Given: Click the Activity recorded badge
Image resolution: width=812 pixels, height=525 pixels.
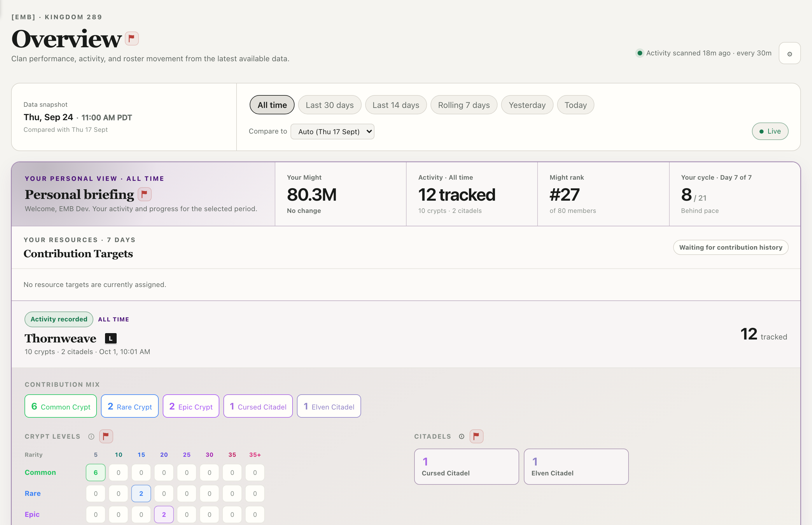Looking at the screenshot, I should pyautogui.click(x=59, y=319).
